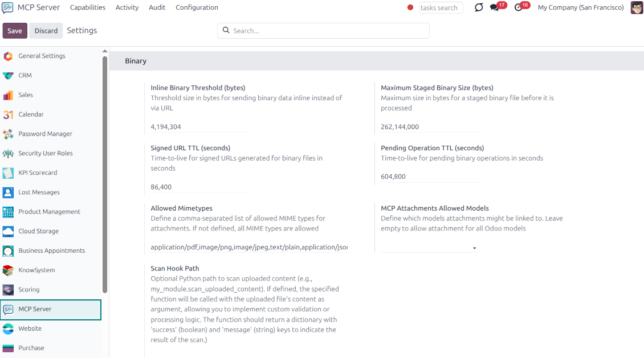
Task: Click the Discard button
Action: point(46,31)
